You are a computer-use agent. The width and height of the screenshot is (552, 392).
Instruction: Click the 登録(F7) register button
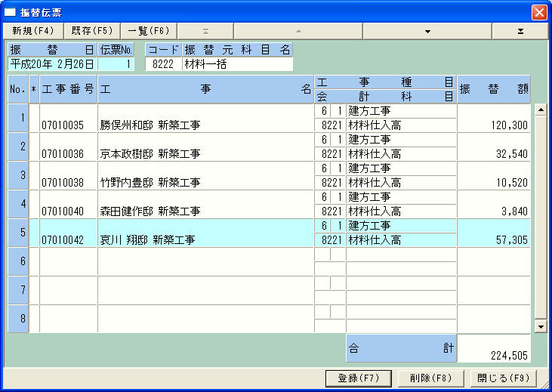(x=358, y=378)
